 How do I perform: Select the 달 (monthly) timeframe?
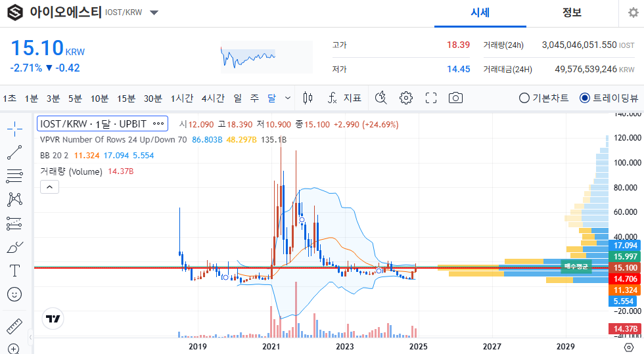(x=271, y=98)
